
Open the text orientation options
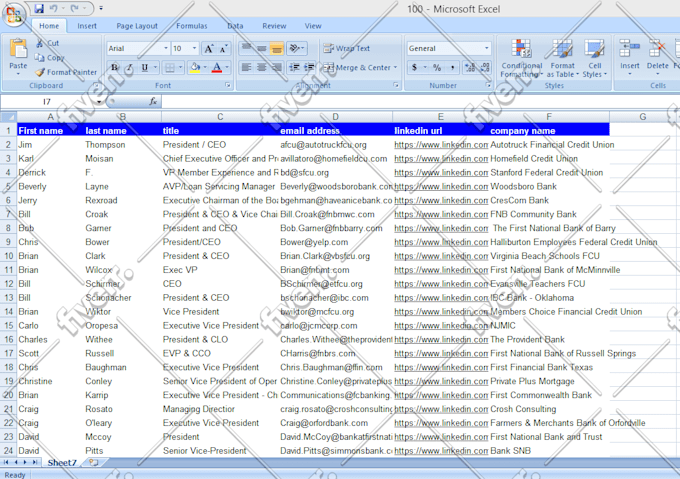pyautogui.click(x=297, y=48)
